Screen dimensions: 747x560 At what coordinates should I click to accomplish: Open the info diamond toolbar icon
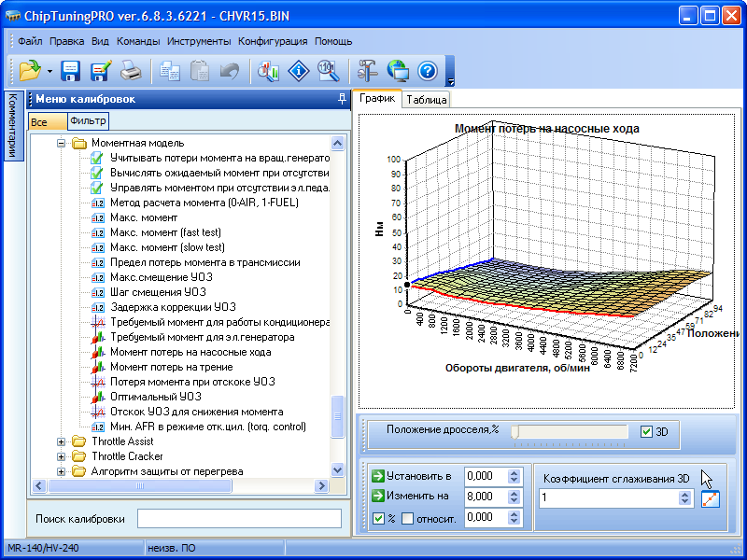coord(299,70)
